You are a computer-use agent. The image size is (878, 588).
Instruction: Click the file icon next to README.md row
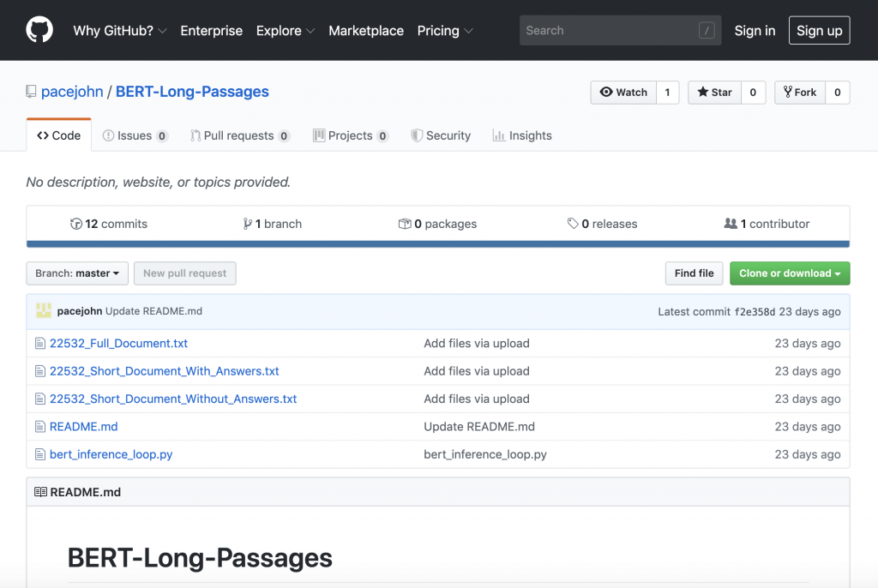coord(39,427)
